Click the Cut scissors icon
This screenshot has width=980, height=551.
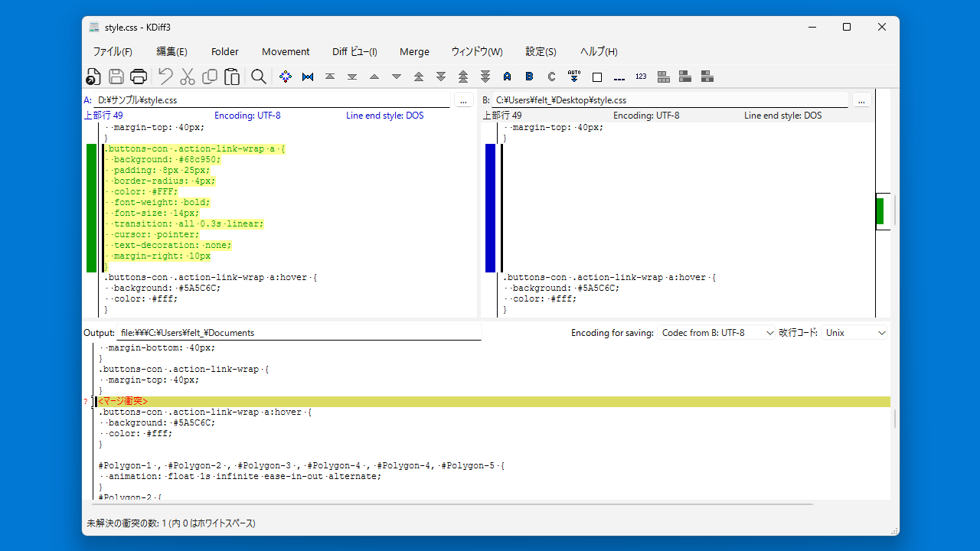188,77
